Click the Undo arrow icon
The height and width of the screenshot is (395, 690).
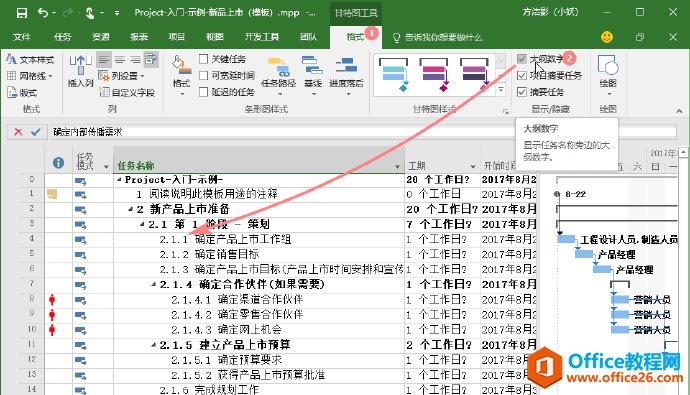click(x=43, y=13)
